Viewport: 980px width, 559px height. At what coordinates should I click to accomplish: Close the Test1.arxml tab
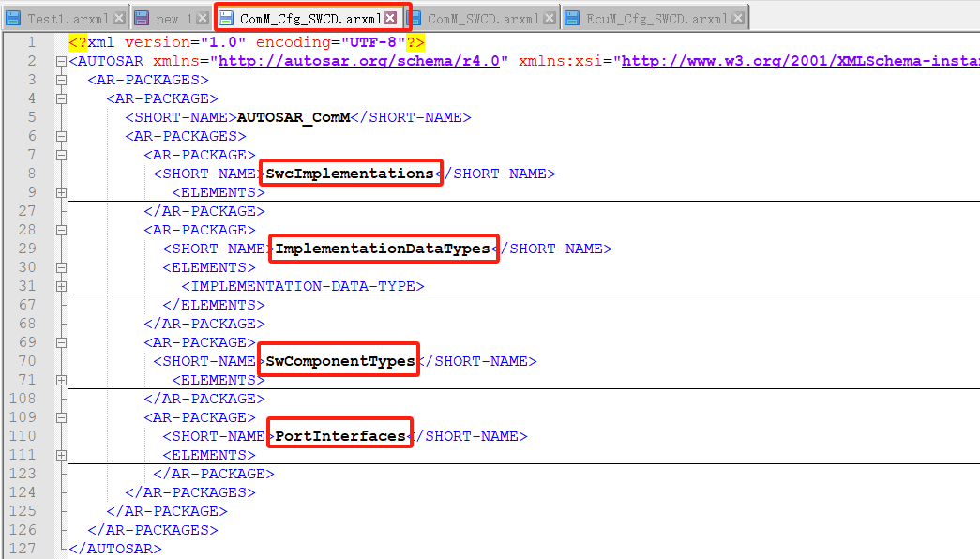[x=119, y=18]
